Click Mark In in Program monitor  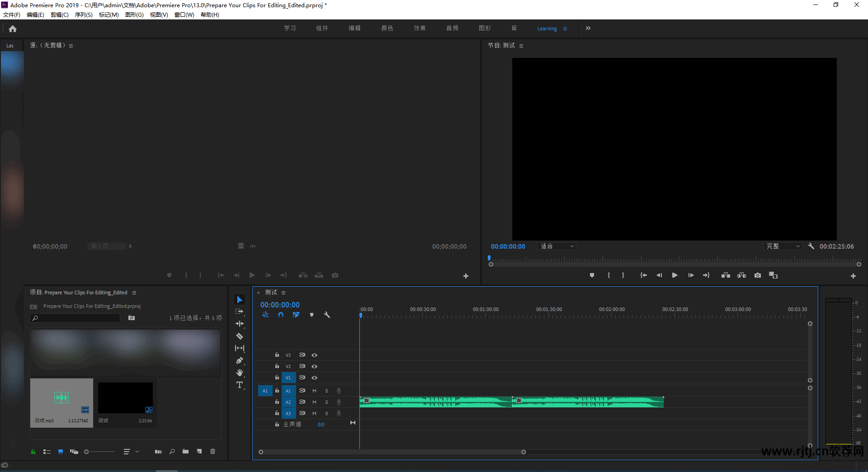609,275
